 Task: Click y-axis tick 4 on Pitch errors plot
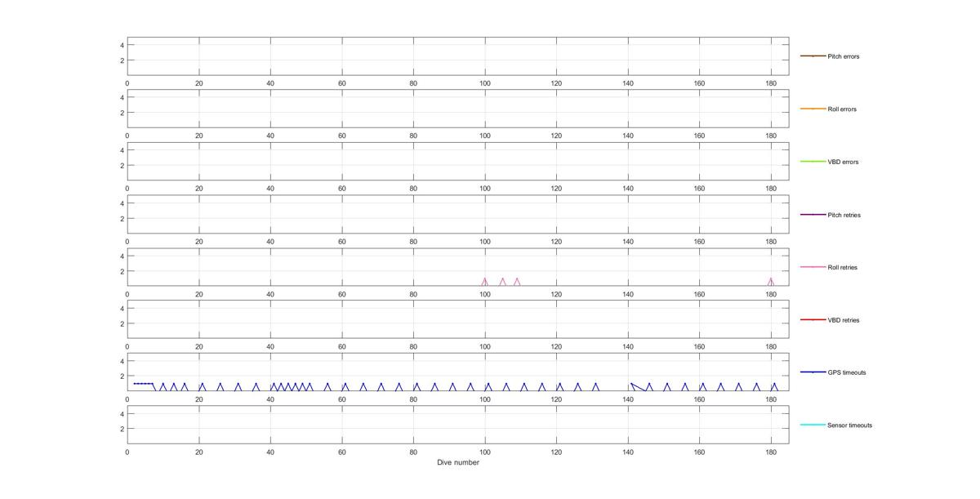(122, 45)
